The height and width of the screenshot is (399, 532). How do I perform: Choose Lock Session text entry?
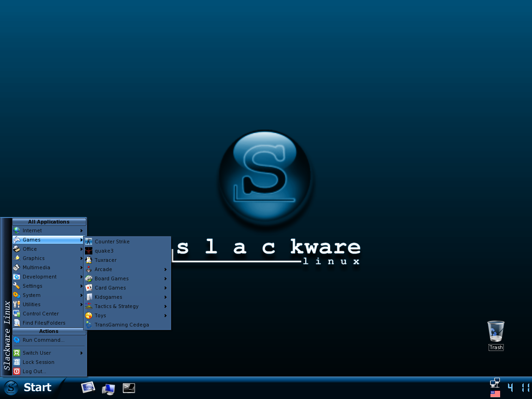coord(38,362)
